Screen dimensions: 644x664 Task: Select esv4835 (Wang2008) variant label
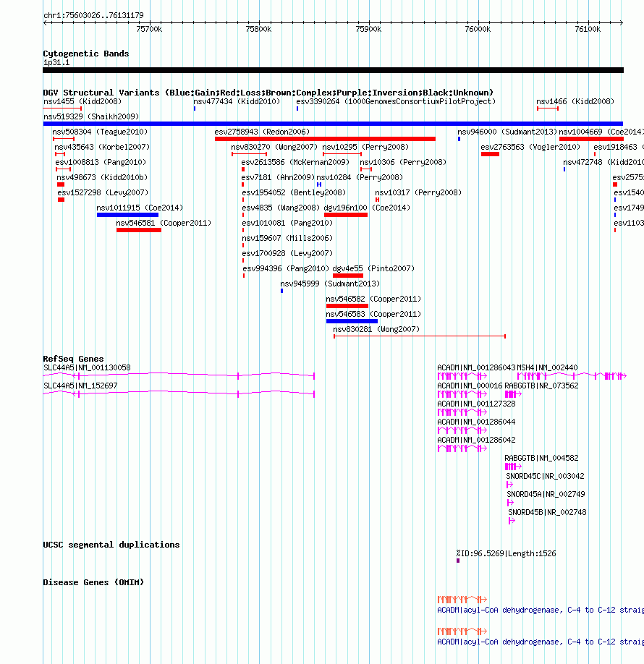[281, 208]
